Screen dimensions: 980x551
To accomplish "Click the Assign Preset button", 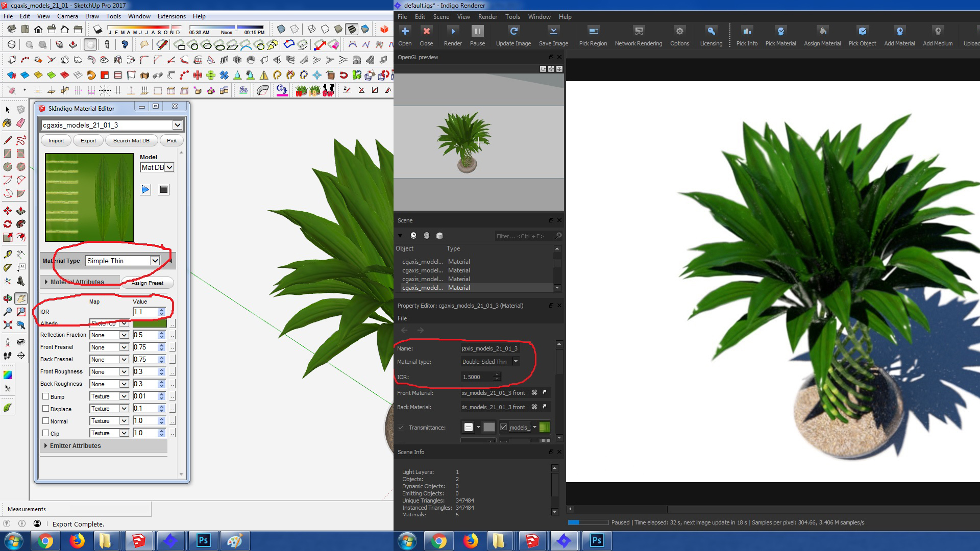I will (148, 283).
